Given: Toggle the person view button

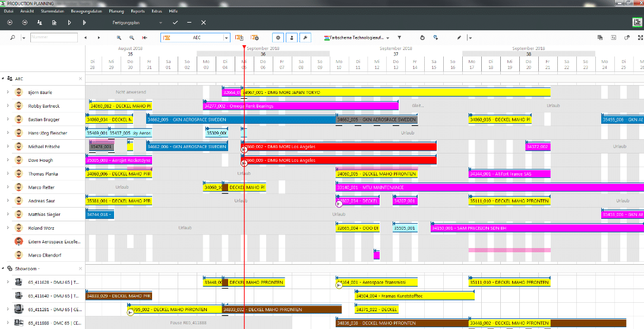Looking at the screenshot, I should point(292,37).
